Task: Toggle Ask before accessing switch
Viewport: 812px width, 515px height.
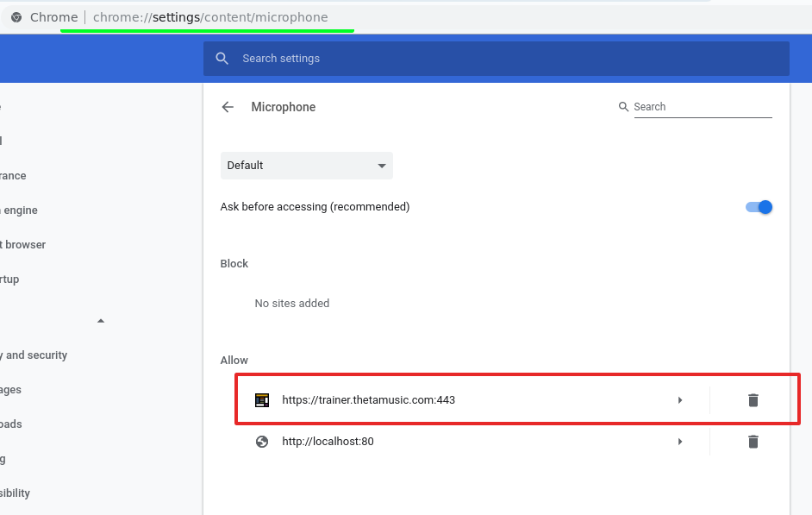Action: [x=759, y=207]
